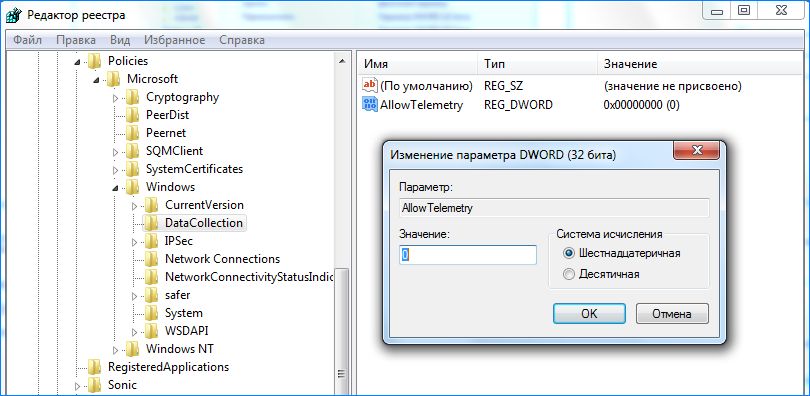Confirm the dialog with OK button
Viewport: 810px width, 396px height.
point(589,313)
